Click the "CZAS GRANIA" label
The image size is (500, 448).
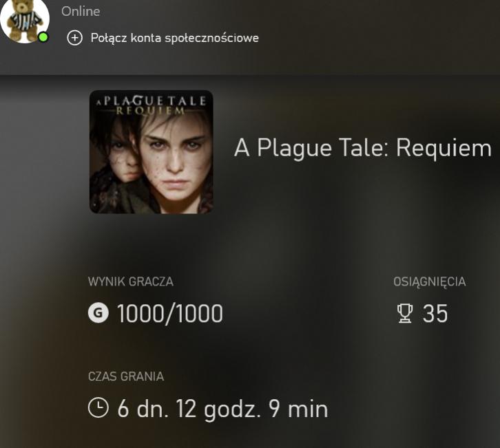[x=126, y=376]
